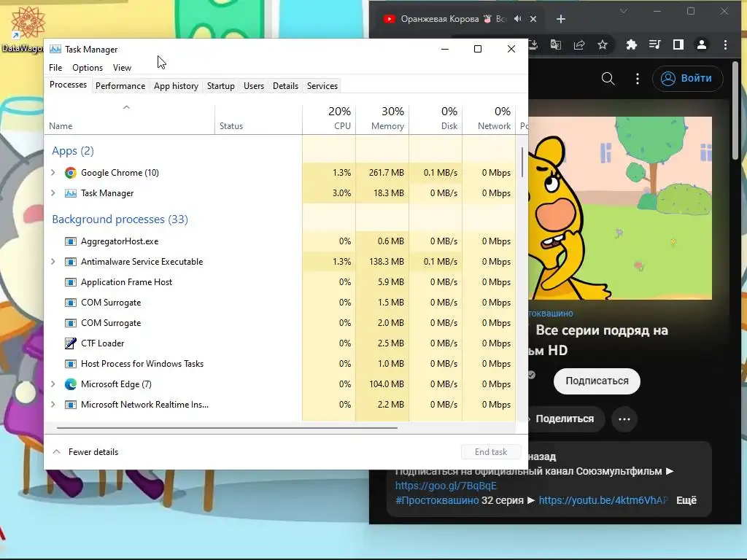The height and width of the screenshot is (560, 747).
Task: Select the Host Process for Windows Tasks row
Action: [x=279, y=364]
